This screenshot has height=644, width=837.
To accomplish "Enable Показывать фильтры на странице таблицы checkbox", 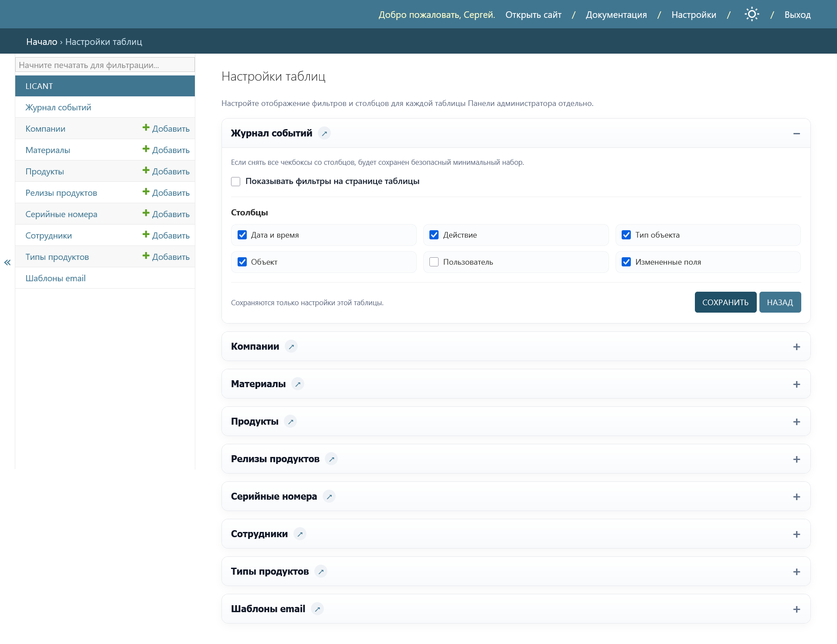I will pos(236,181).
